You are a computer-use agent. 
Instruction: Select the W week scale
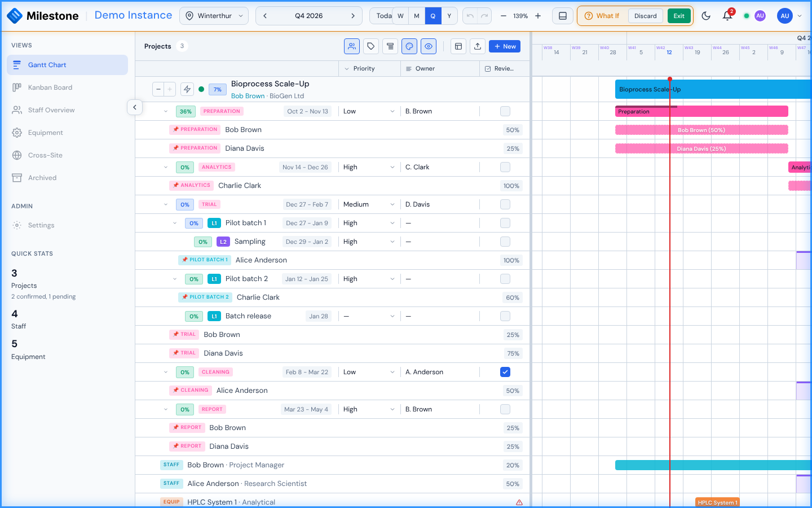400,16
